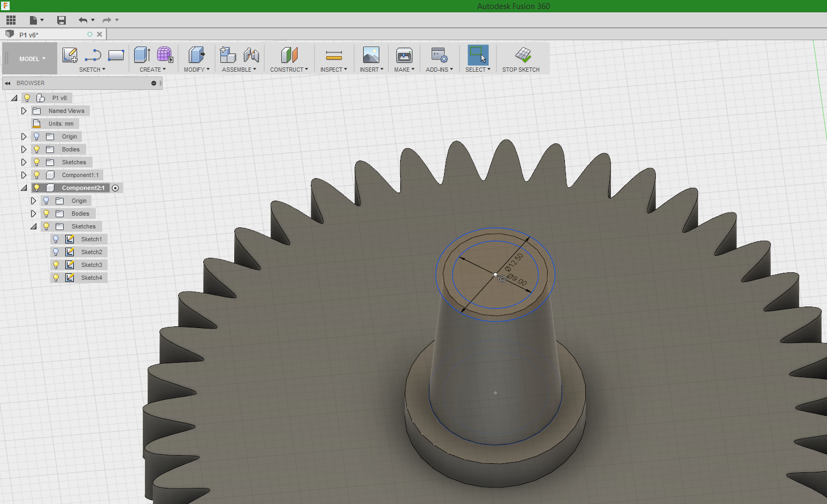Collapse the P1 v6 root node
This screenshot has width=827, height=504.
tap(14, 98)
